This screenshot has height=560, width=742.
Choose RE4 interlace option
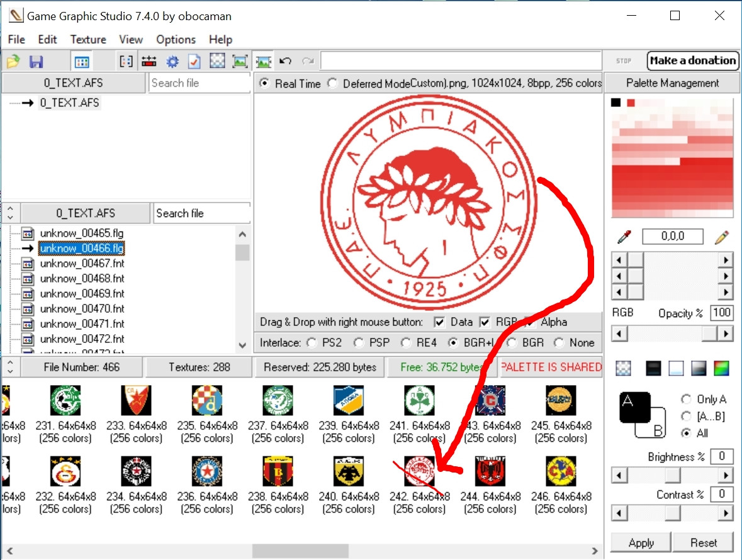coord(405,342)
